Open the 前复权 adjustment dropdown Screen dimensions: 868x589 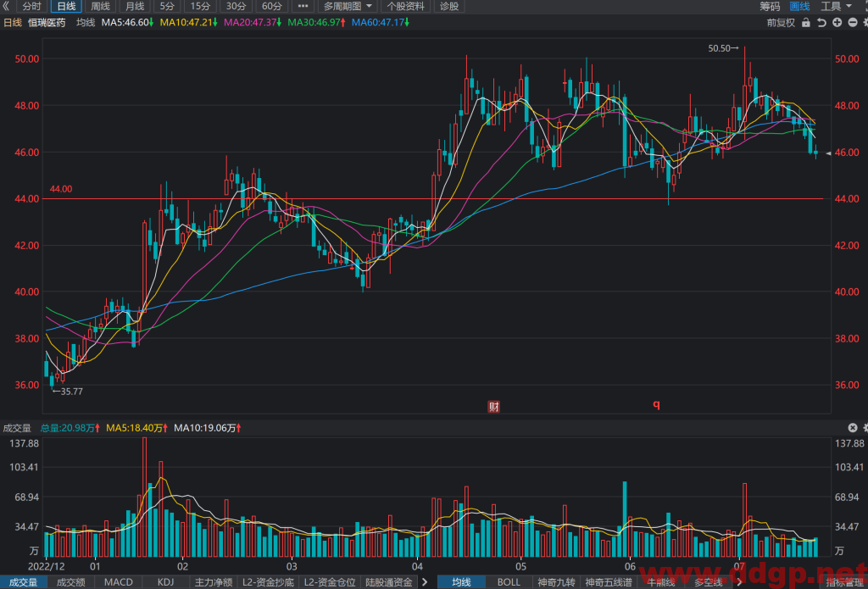click(x=781, y=23)
